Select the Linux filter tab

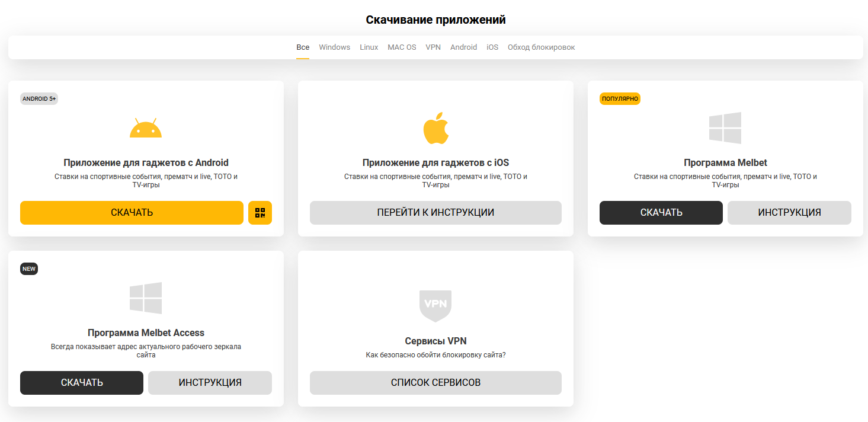(369, 47)
